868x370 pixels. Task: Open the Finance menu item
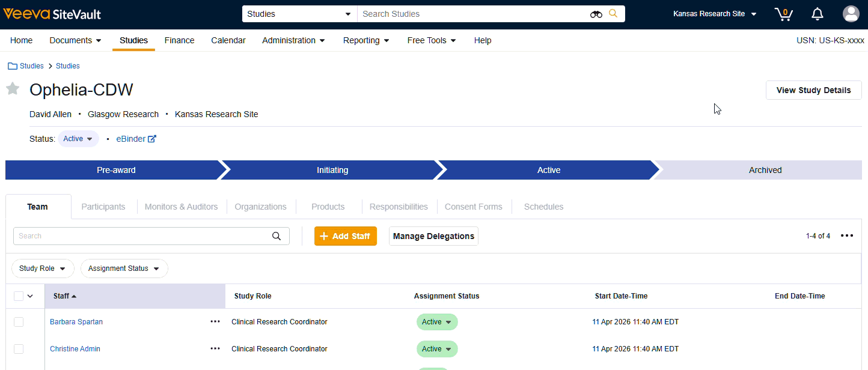[179, 40]
